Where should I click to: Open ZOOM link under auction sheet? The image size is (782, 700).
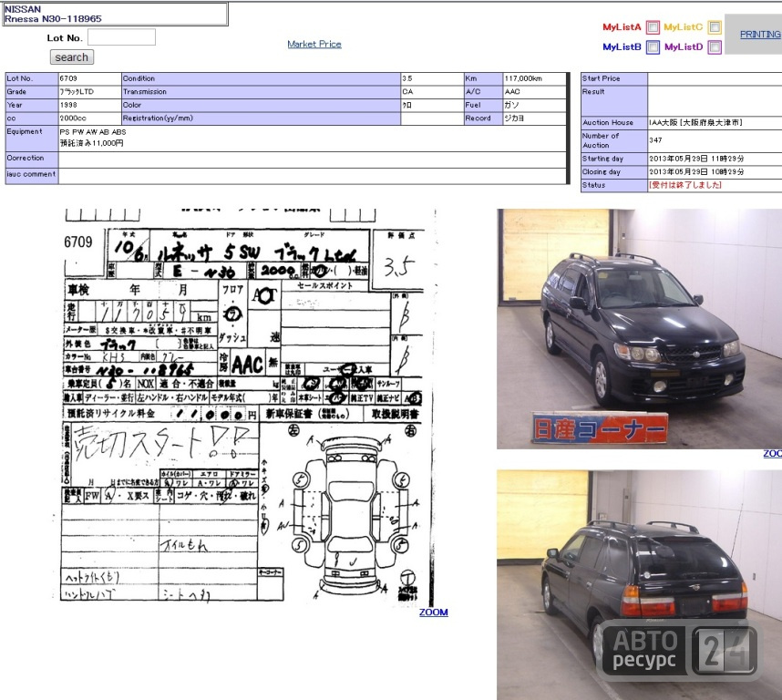[x=434, y=612]
